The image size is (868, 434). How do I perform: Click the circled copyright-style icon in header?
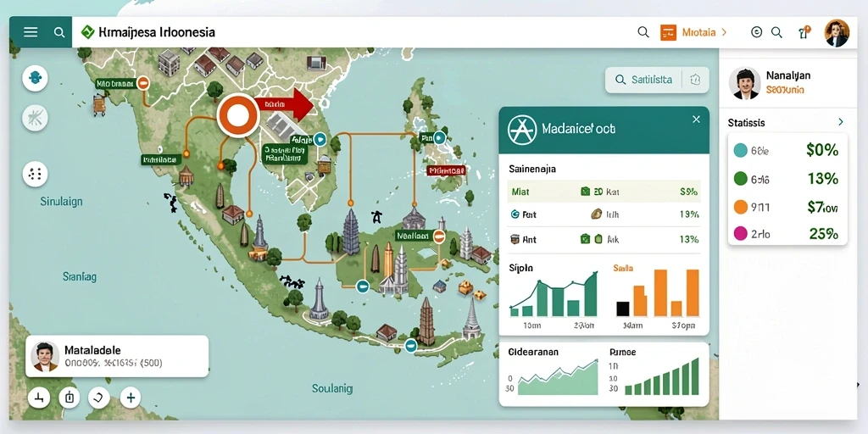click(x=756, y=32)
